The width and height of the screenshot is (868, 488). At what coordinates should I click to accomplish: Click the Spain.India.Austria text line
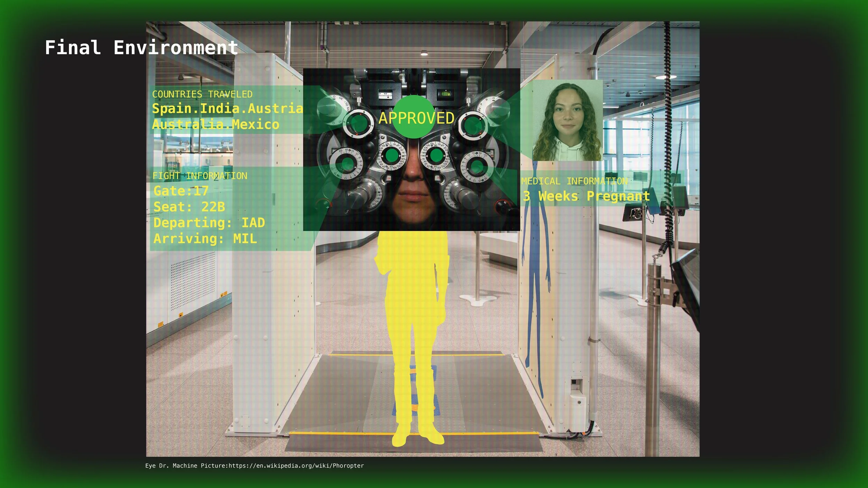pos(227,109)
